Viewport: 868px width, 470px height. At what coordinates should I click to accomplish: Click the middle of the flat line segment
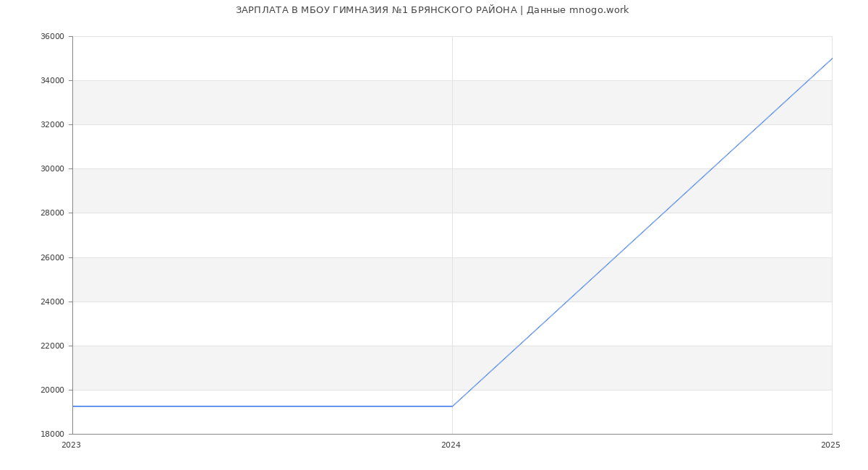(263, 406)
